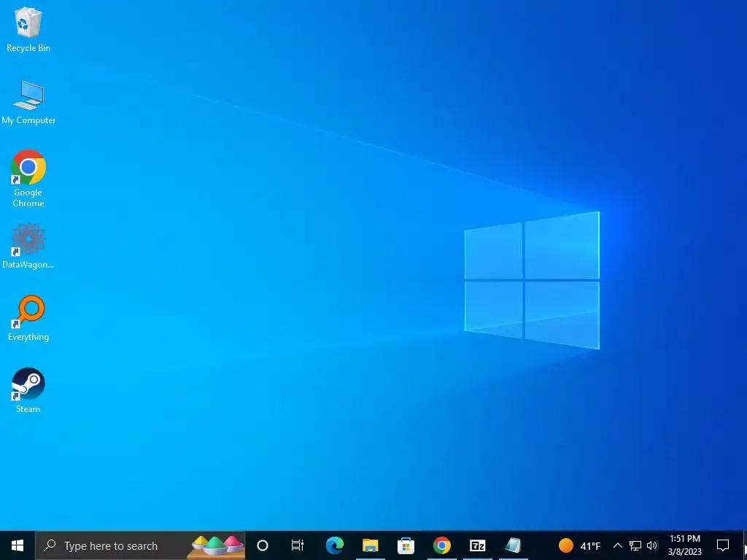This screenshot has height=560, width=747.
Task: Open the volume control speaker icon
Action: click(652, 545)
